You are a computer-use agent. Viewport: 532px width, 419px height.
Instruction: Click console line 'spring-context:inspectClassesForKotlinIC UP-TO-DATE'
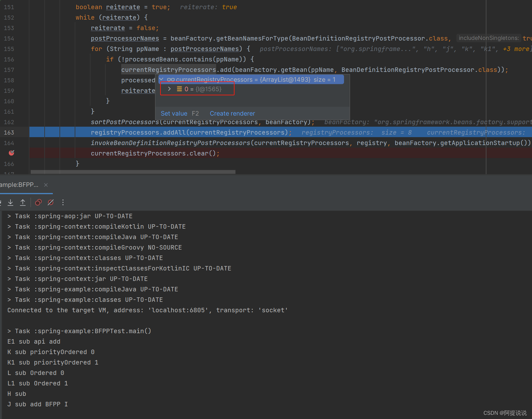click(x=119, y=268)
